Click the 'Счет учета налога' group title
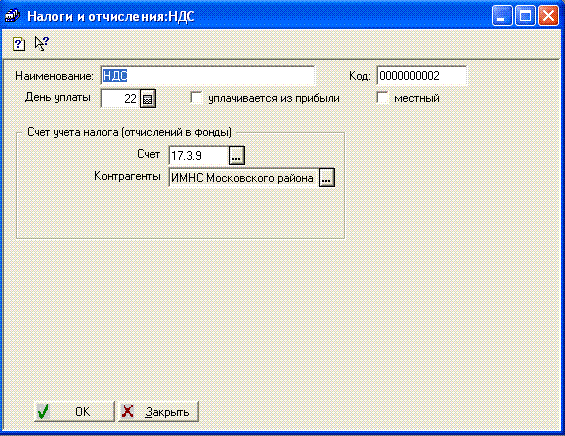565x436 pixels. 129,132
